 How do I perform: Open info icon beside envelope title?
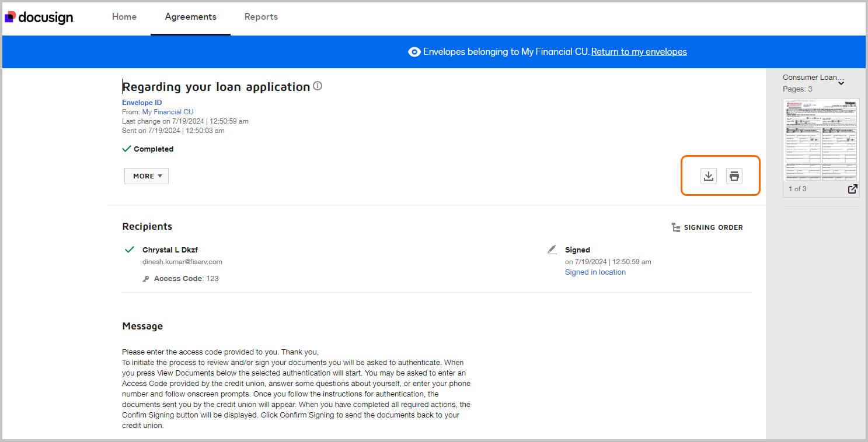click(318, 86)
